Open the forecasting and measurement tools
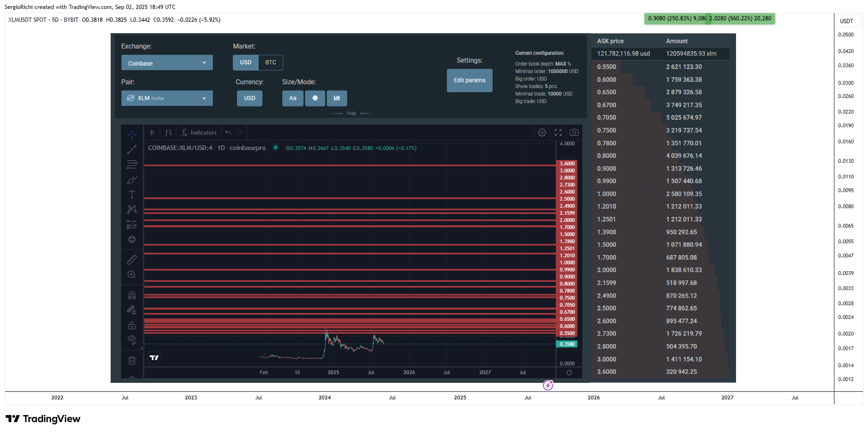The image size is (868, 433). (132, 224)
